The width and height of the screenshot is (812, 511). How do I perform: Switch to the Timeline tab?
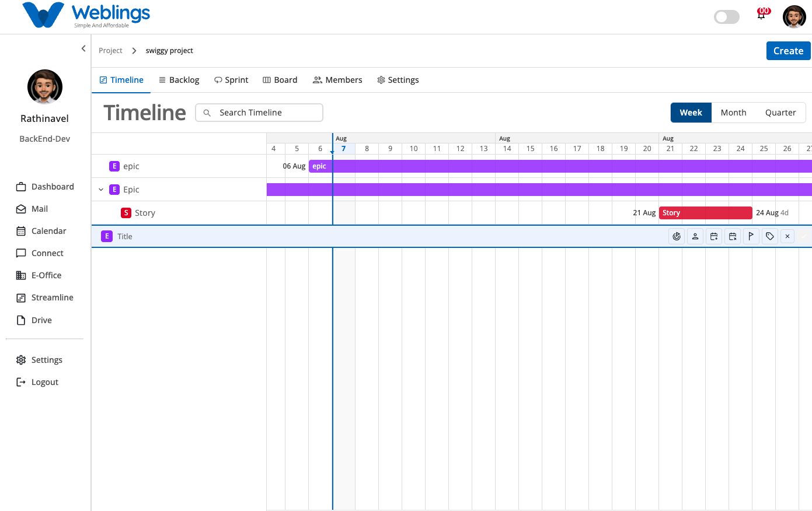pyautogui.click(x=121, y=80)
